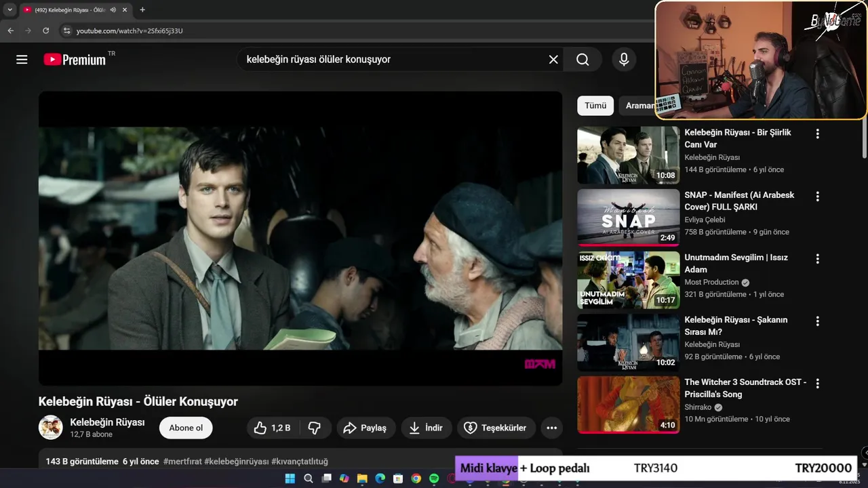
Task: Close the Kelebeğin Rüyası browser tab
Action: tap(125, 9)
